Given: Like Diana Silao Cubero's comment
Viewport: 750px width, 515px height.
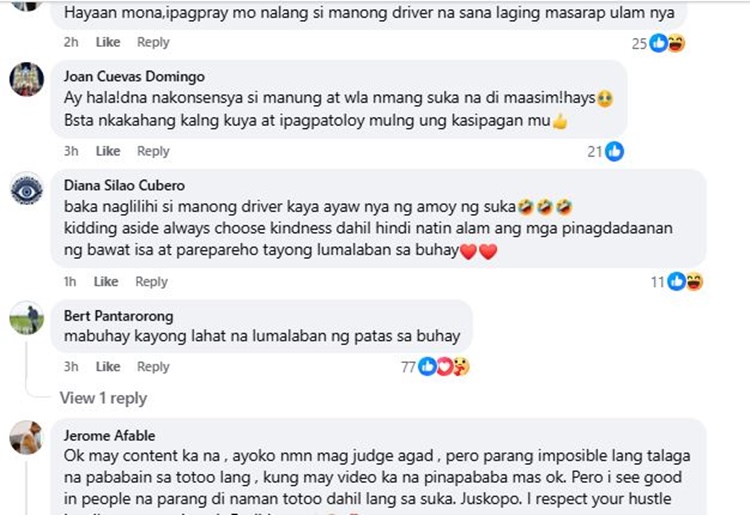Looking at the screenshot, I should click(x=106, y=281).
